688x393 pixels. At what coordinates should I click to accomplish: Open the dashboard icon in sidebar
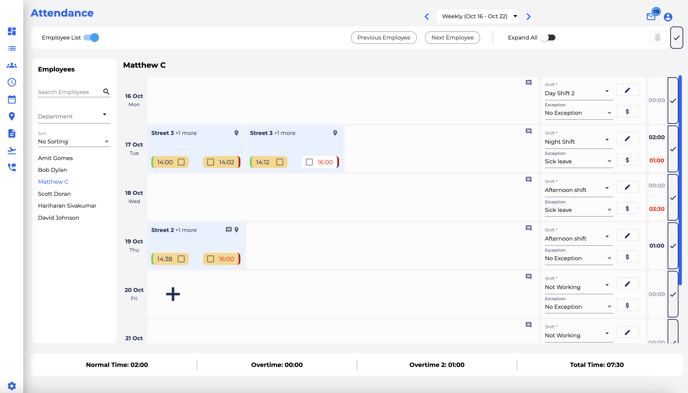[x=12, y=31]
